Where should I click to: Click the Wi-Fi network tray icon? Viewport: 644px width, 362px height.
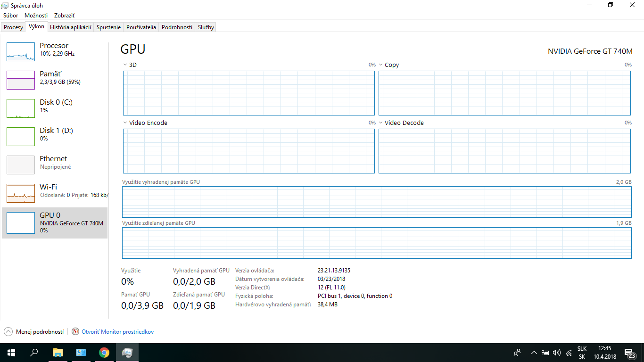coord(569,352)
